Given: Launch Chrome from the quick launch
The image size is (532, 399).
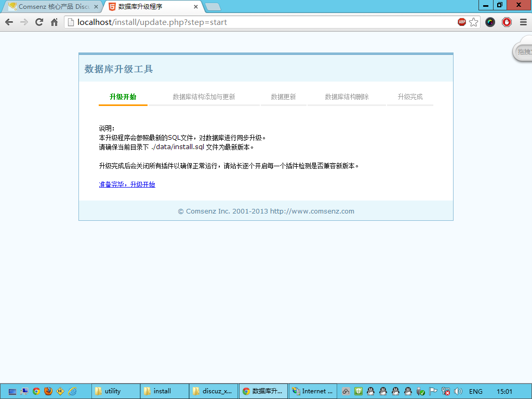Looking at the screenshot, I should pyautogui.click(x=36, y=392).
